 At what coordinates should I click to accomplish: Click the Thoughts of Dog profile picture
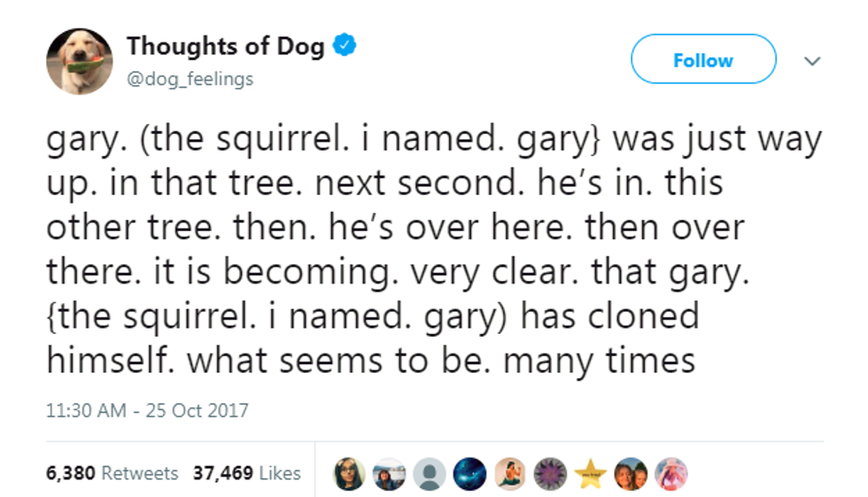coord(79,60)
